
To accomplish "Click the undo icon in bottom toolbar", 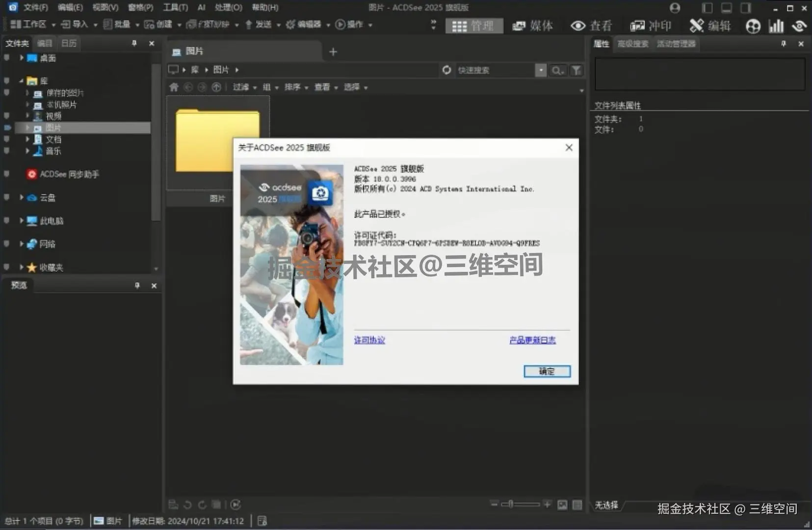I will [187, 504].
